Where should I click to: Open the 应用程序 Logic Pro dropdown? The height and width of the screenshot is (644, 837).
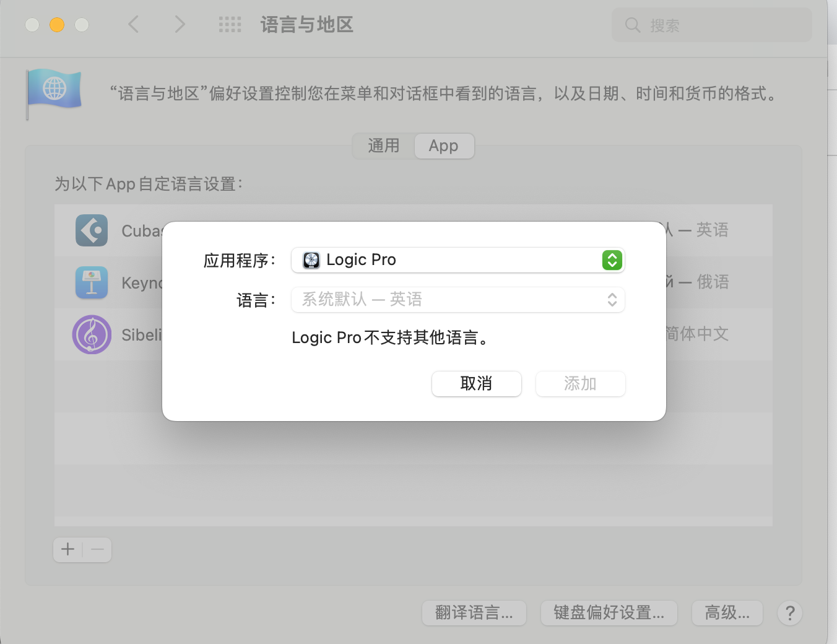click(458, 260)
